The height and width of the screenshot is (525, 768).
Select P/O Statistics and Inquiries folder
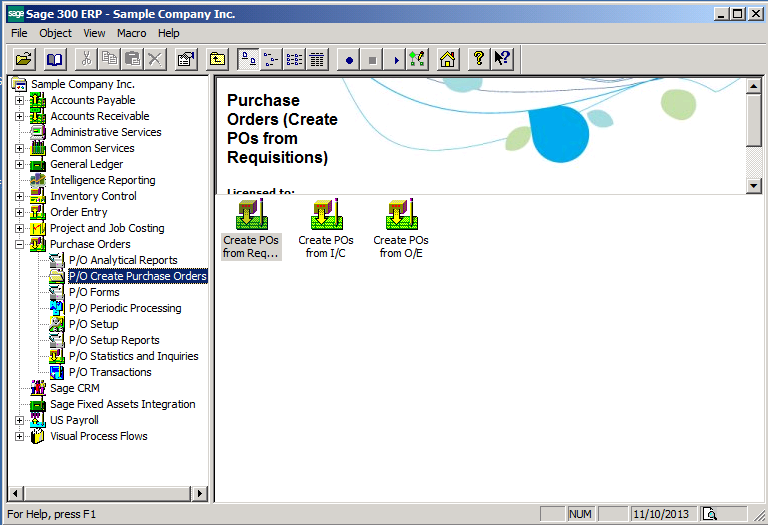133,357
